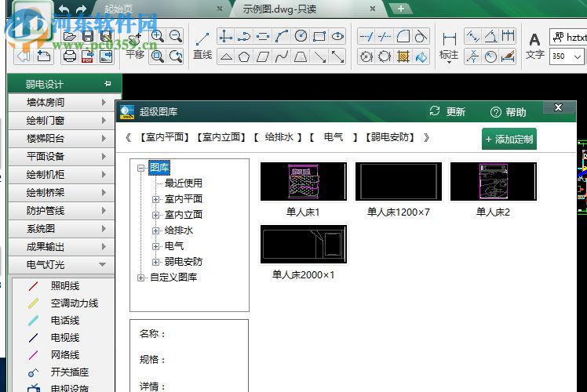The height and width of the screenshot is (392, 587).
Task: Expand the 成果输出 menu
Action: coord(61,246)
